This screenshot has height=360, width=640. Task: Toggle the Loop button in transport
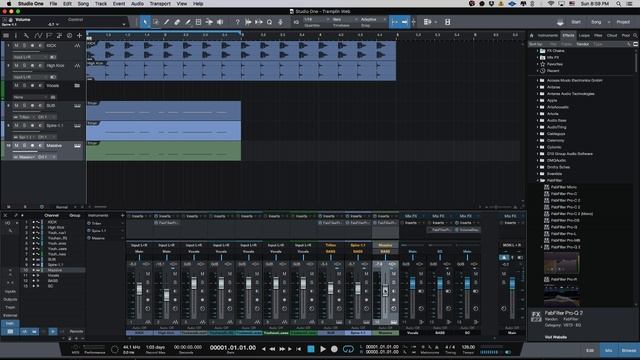pos(348,349)
